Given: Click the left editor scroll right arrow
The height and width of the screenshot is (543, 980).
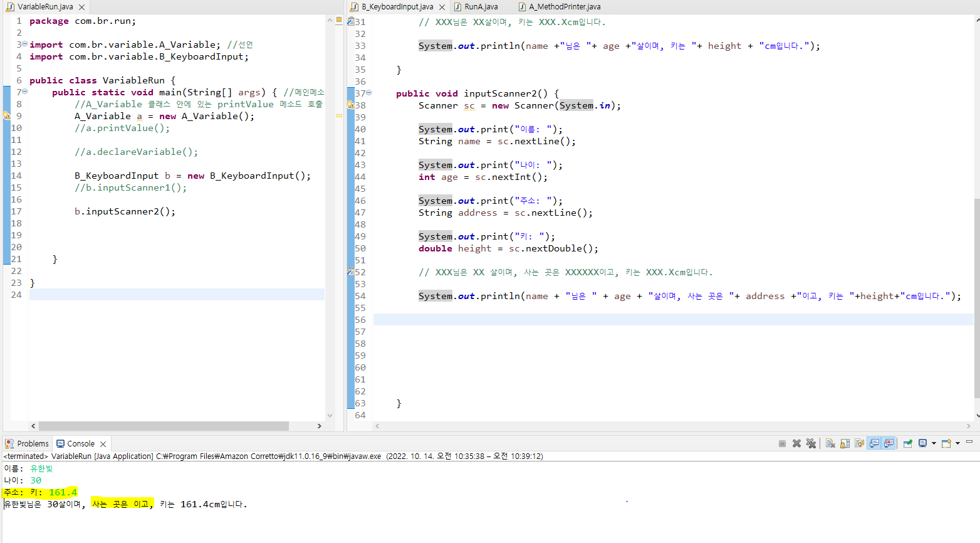Looking at the screenshot, I should tap(320, 426).
